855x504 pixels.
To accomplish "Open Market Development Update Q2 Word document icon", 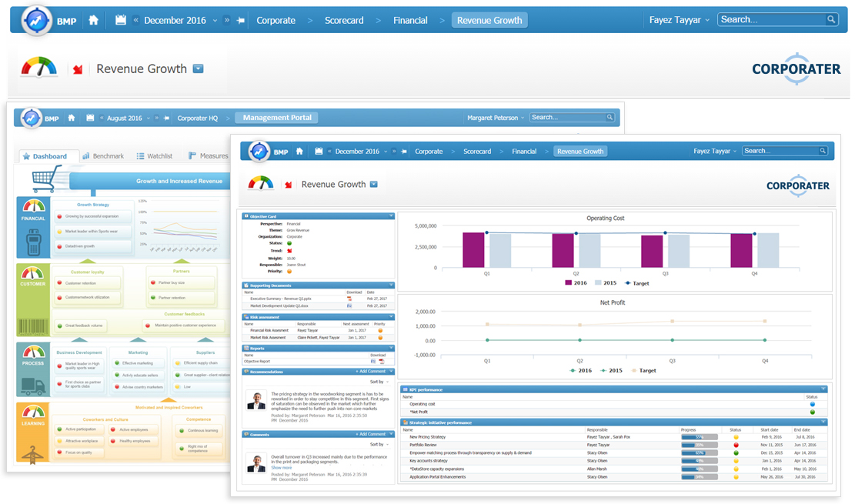I will 349,305.
